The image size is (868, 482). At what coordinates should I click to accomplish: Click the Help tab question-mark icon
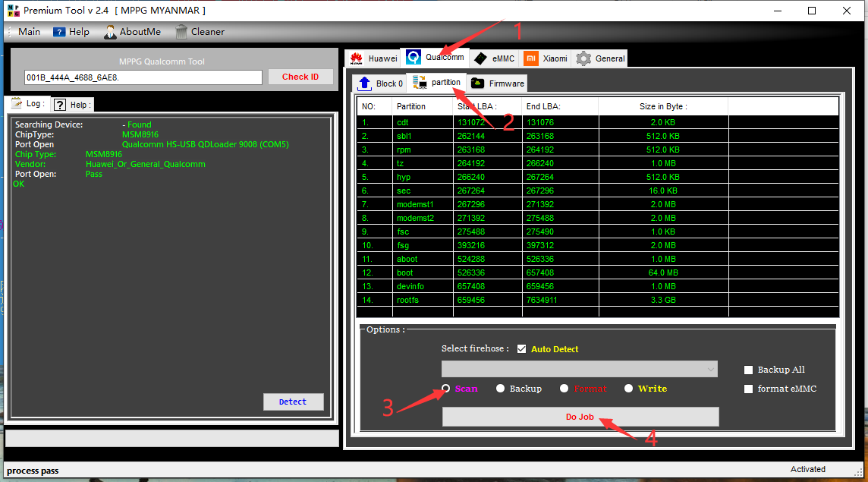point(60,105)
